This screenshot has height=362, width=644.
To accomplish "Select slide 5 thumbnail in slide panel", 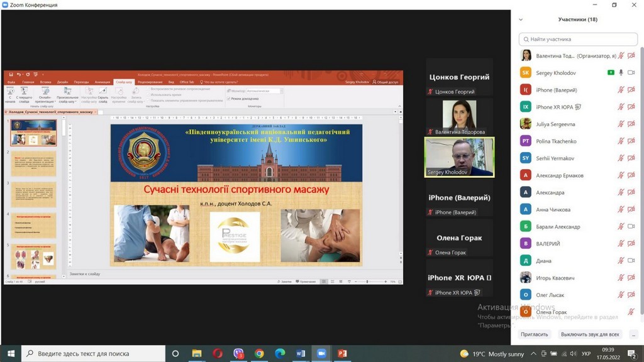I will 34,256.
